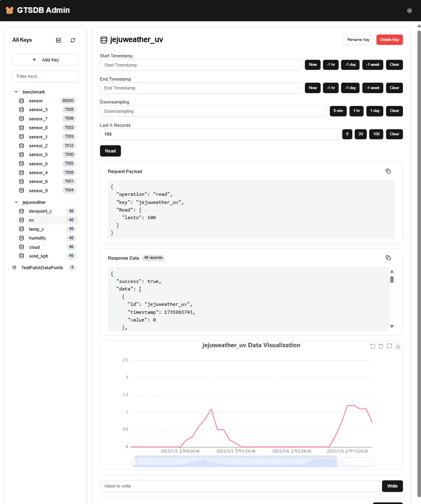
Task: Focus the Filter keys input
Action: [x=45, y=76]
